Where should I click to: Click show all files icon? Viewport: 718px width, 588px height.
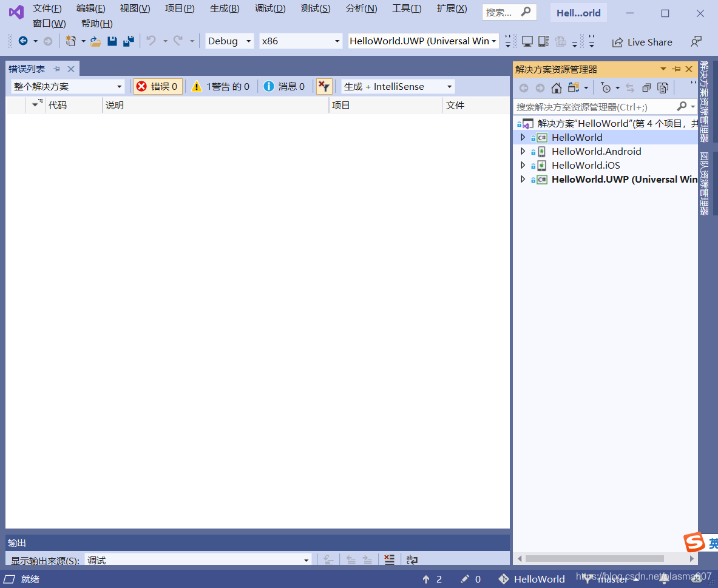[x=663, y=87]
